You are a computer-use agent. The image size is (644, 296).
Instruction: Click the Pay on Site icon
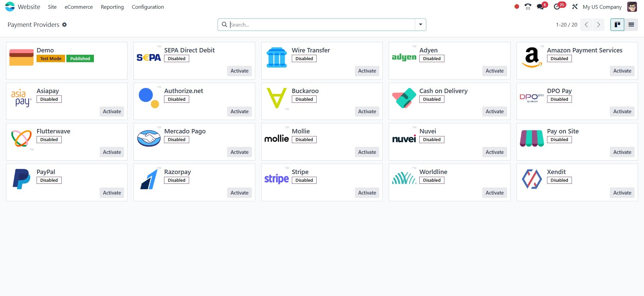coord(532,138)
